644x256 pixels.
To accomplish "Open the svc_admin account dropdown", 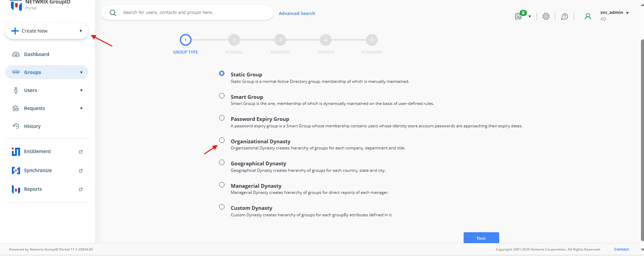I will click(x=627, y=13).
